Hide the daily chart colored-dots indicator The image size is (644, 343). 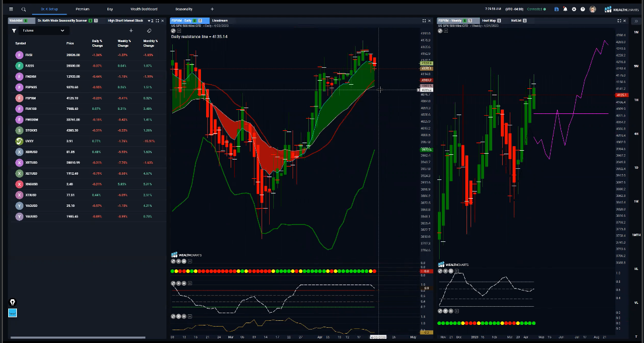tap(173, 261)
